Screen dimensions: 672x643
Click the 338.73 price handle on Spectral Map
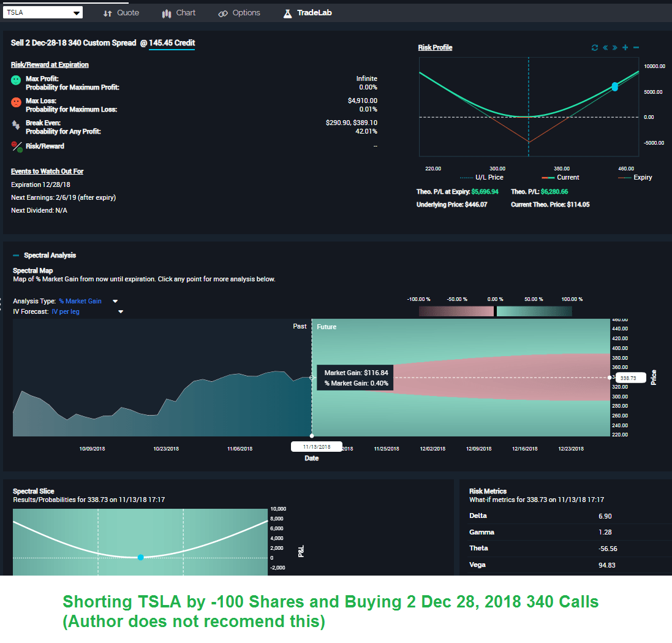(x=630, y=378)
